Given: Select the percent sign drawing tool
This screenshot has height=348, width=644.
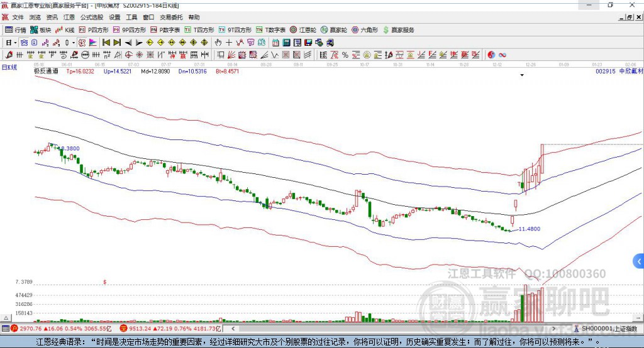Looking at the screenshot, I should click(x=345, y=55).
